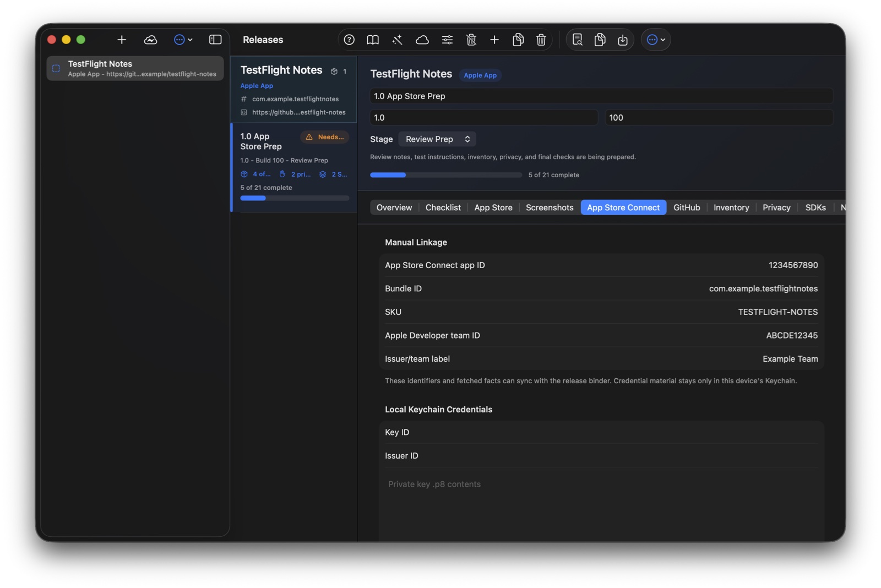
Task: Click the Apple App badge in the detail header
Action: (480, 75)
